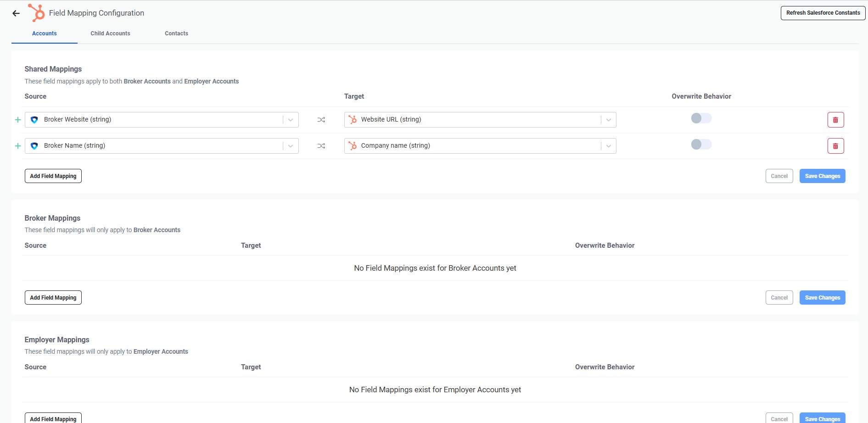Click HubSpot icon in Company name target field
Screen dimensions: 868x423
pyautogui.click(x=353, y=146)
